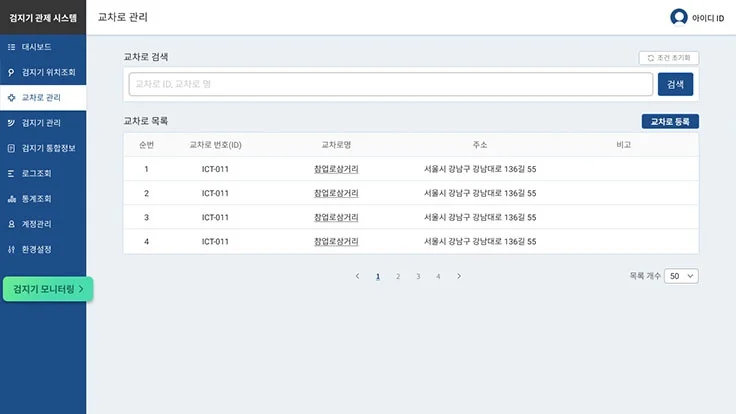Open 검지기 통합정보 menu

pos(43,148)
